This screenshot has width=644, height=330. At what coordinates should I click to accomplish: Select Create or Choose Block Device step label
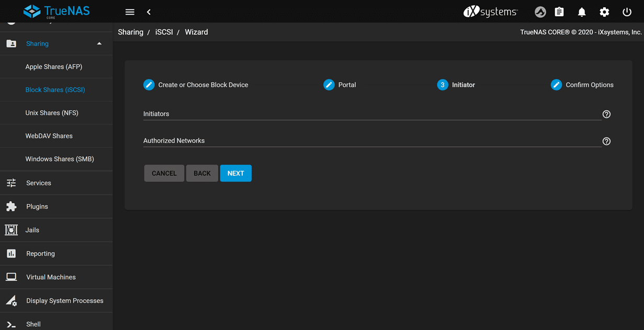click(203, 85)
